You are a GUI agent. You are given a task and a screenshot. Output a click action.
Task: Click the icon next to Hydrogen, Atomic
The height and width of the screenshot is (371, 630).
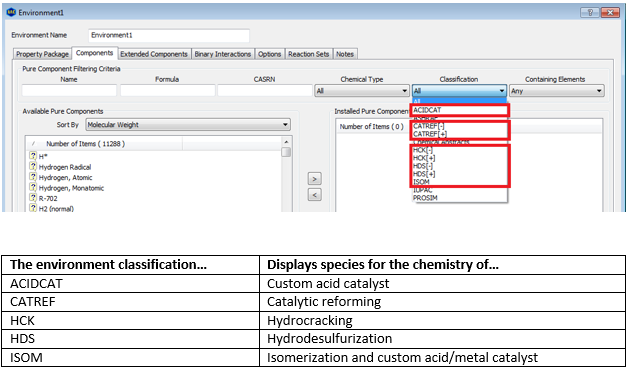click(x=33, y=176)
